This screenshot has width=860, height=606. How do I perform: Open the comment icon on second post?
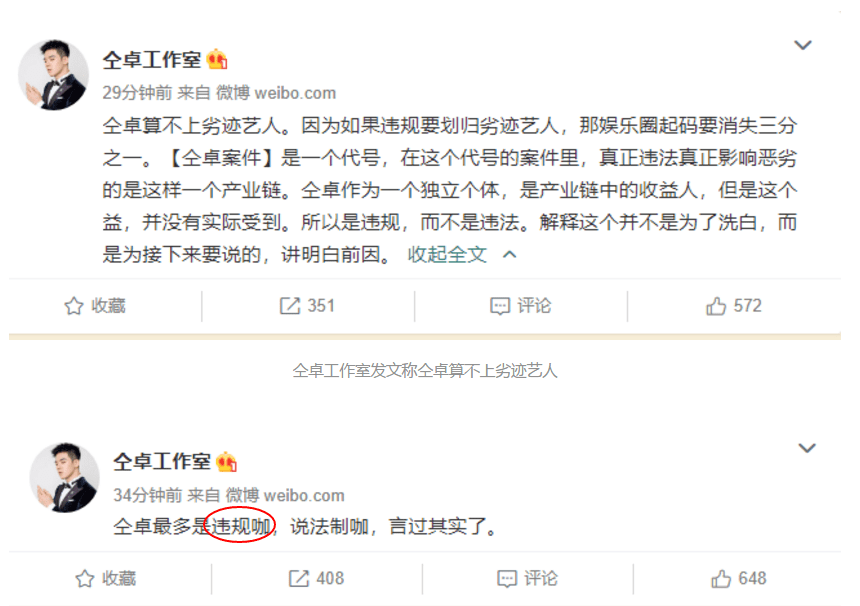coord(507,579)
